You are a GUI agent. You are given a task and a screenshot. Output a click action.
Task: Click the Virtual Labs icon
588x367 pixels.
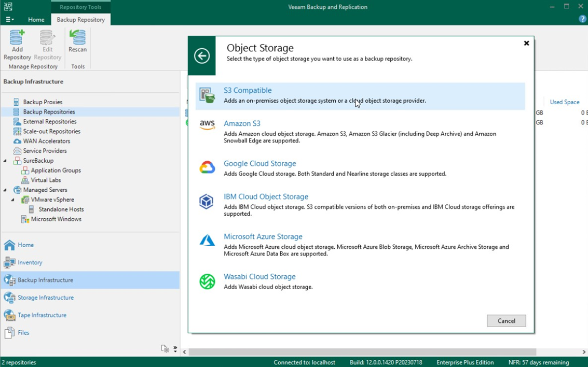[25, 180]
